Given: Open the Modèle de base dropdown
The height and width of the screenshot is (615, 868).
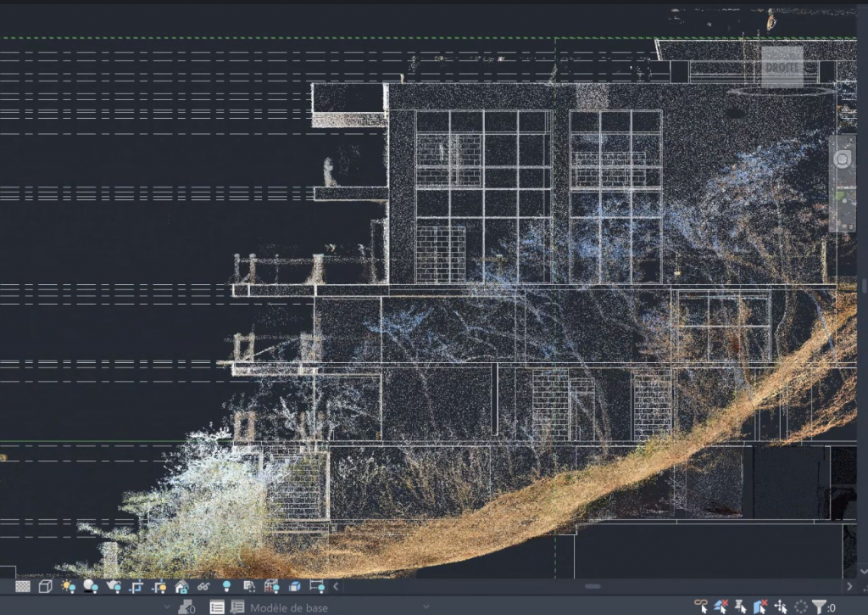Looking at the screenshot, I should pos(288,607).
